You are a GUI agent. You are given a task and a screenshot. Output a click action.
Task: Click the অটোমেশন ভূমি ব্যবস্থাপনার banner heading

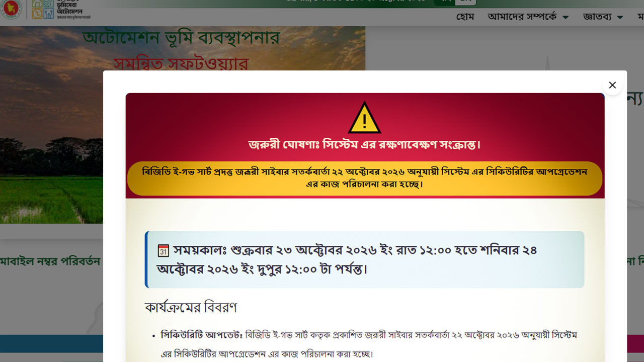pyautogui.click(x=181, y=38)
